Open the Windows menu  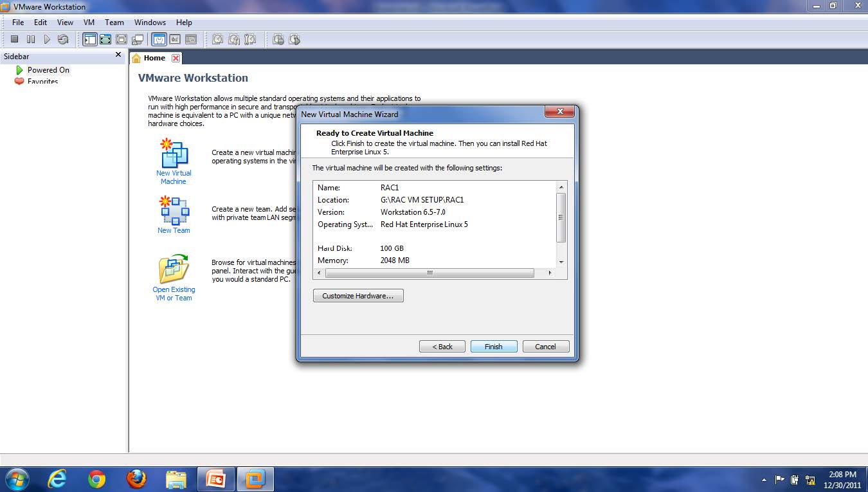[150, 22]
